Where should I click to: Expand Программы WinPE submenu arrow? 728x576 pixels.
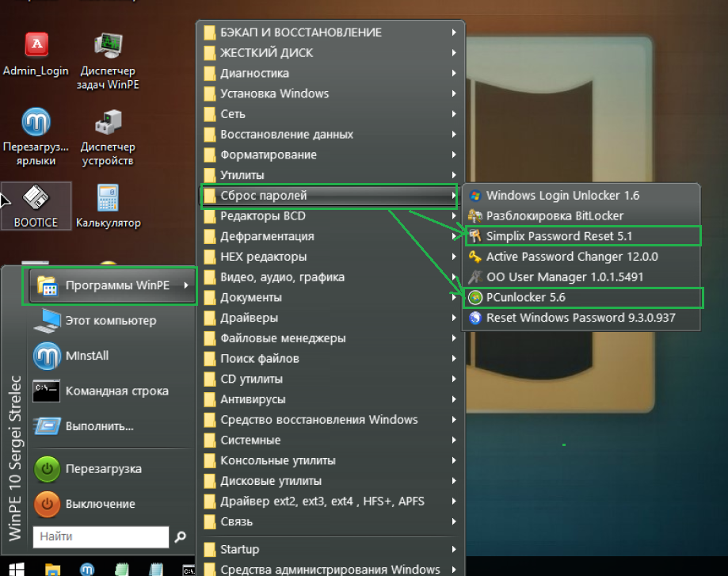point(186,286)
